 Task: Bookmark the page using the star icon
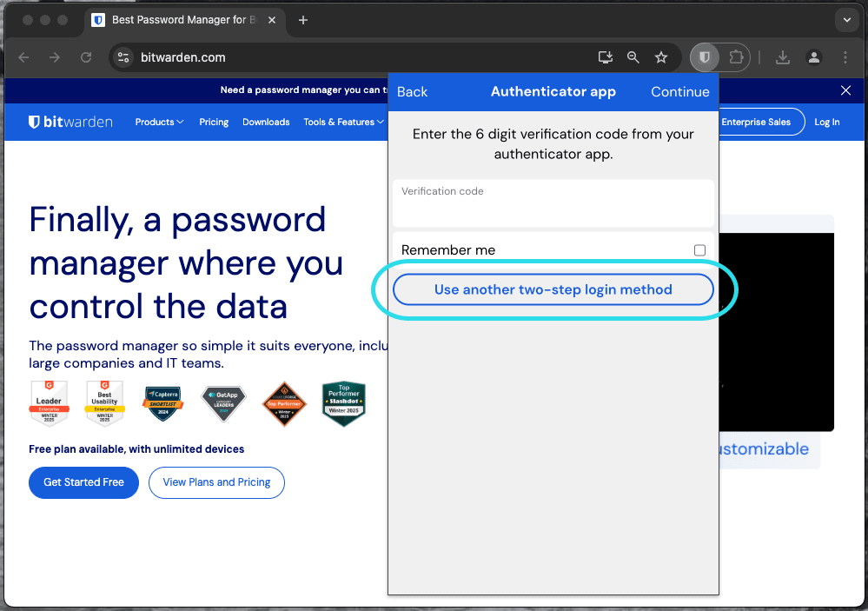(x=661, y=56)
